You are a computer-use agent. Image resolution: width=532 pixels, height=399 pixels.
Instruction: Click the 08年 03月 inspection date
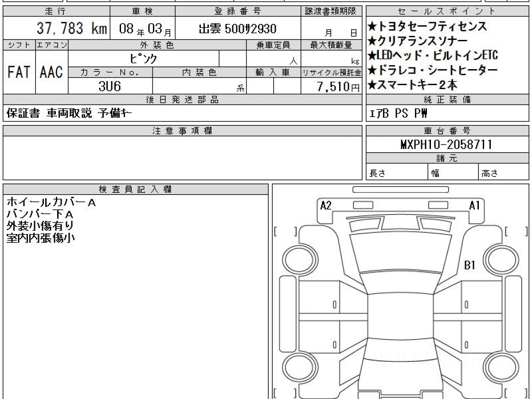146,30
